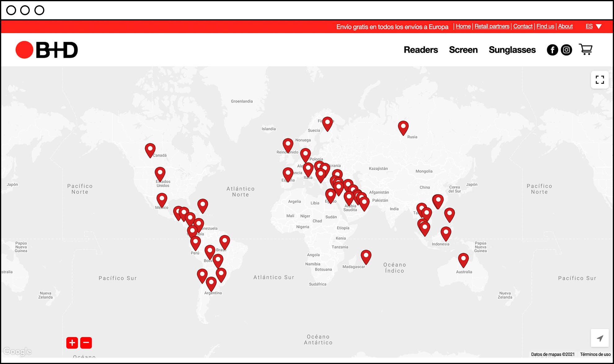Click the B+D logo
Screen dimensions: 614x364
[x=47, y=50]
